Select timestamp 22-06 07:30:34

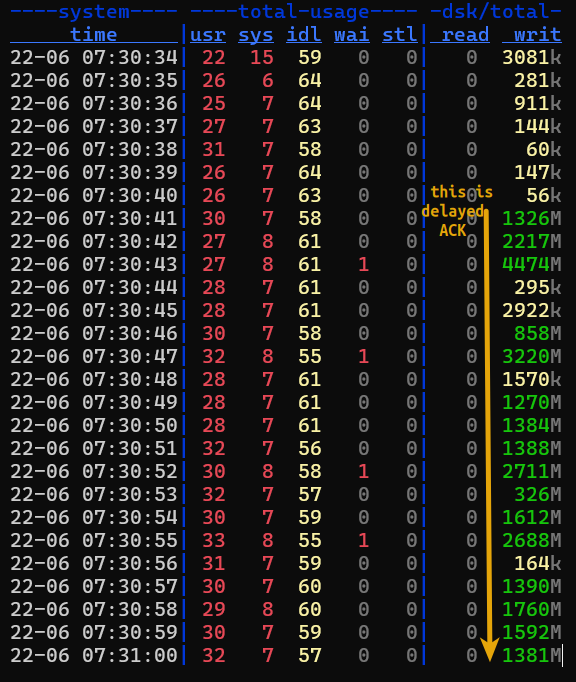point(94,57)
